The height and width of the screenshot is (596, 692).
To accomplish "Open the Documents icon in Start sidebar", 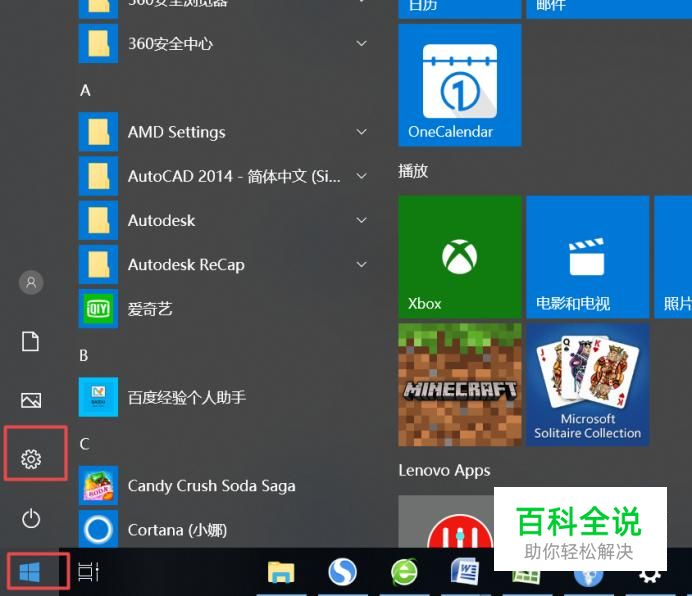I will tap(30, 341).
